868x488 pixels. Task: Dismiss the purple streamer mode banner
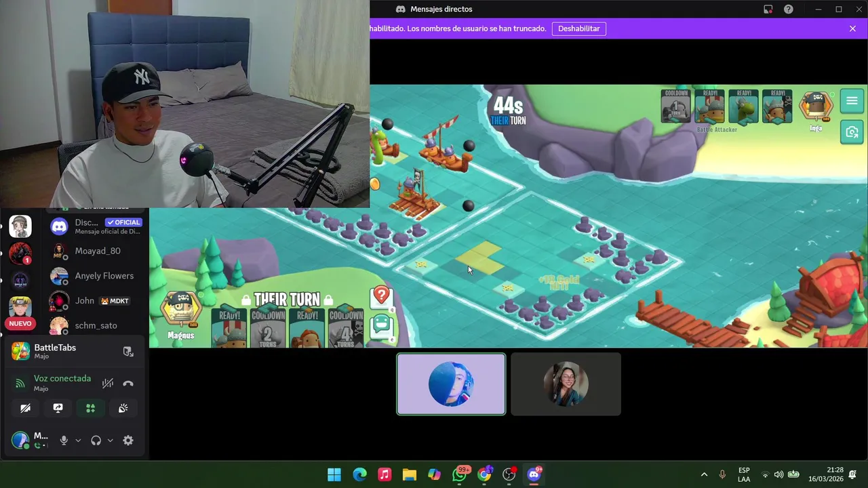pyautogui.click(x=852, y=28)
